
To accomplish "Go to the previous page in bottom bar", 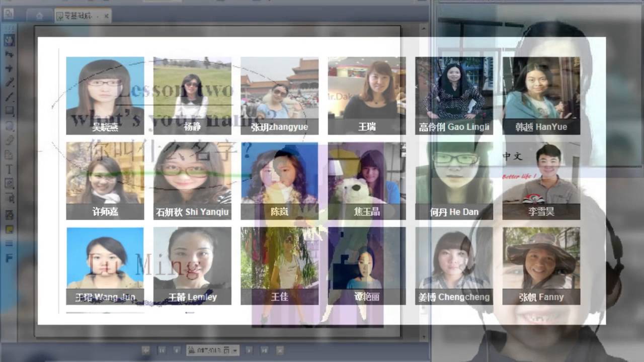I will [177, 349].
